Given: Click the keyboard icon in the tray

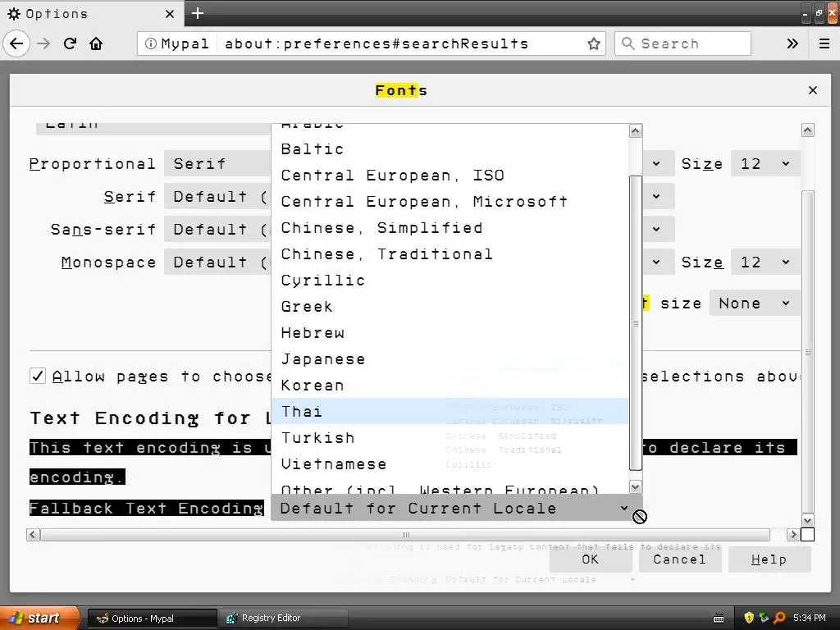Looking at the screenshot, I should coord(719,619).
